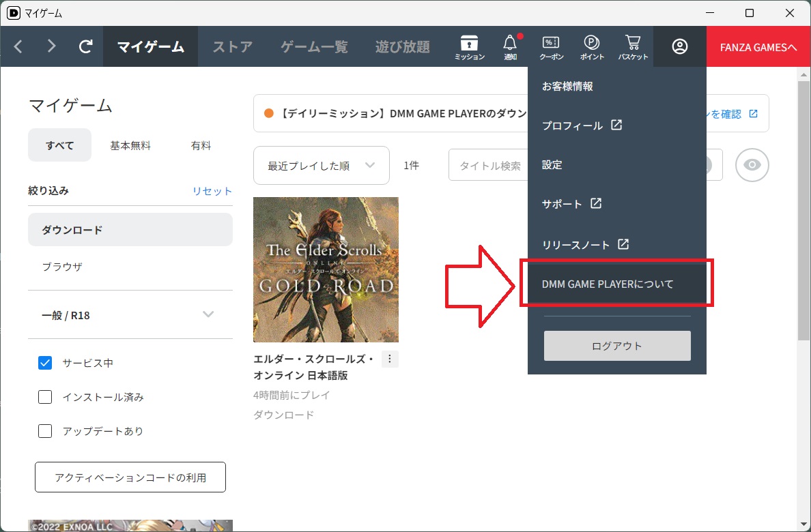Select DMM GAME PLAYERについて menu item
This screenshot has width=811, height=532.
pyautogui.click(x=617, y=284)
